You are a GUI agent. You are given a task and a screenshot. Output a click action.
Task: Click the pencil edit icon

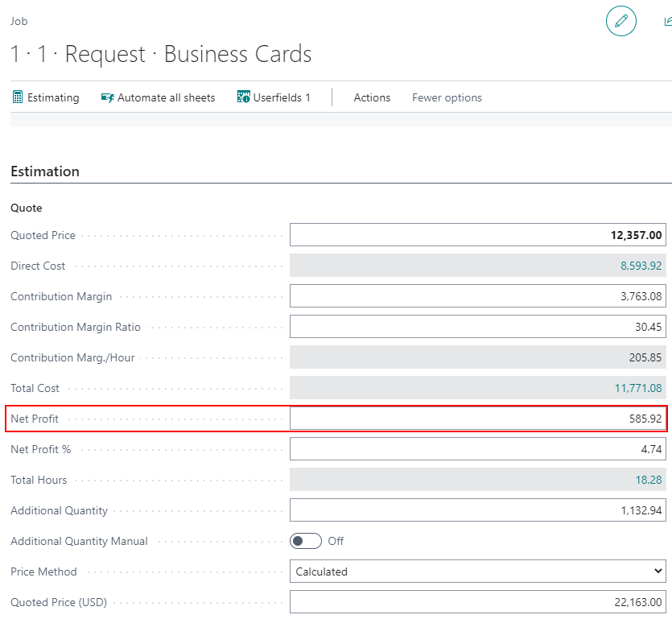(620, 21)
